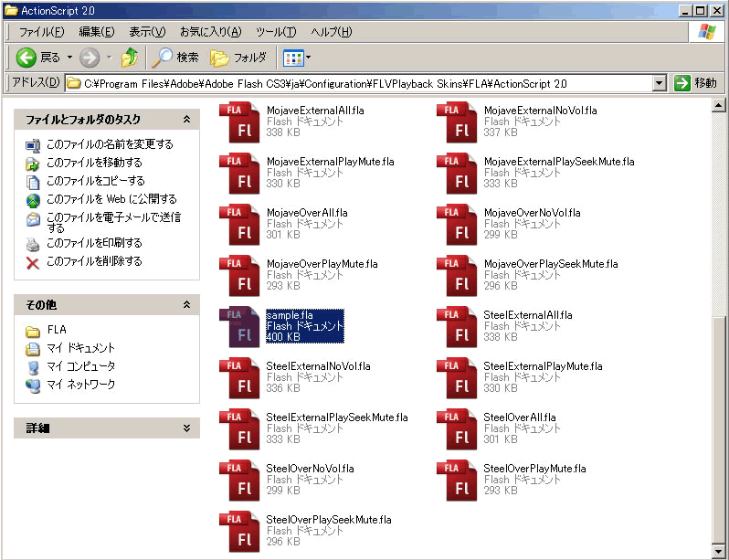Click the 移動 go button

pyautogui.click(x=695, y=83)
